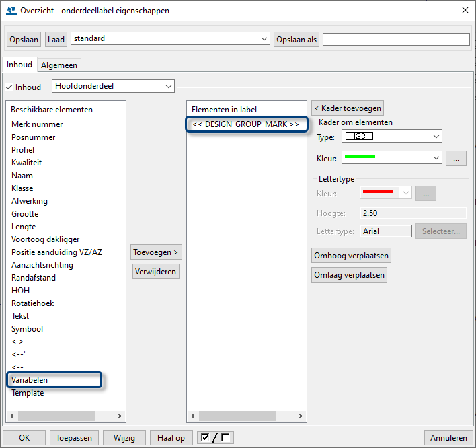The width and height of the screenshot is (476, 448).
Task: Toggle the Inhoud checkbox
Action: 9,87
